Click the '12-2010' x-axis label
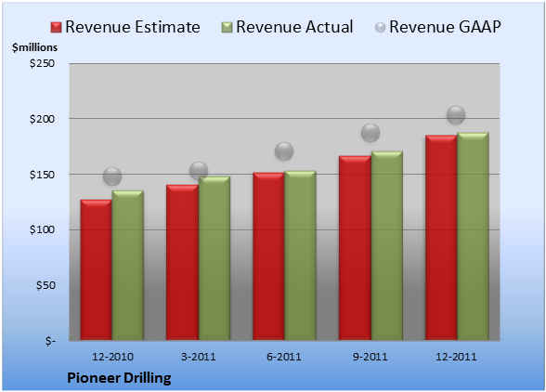 (x=112, y=357)
